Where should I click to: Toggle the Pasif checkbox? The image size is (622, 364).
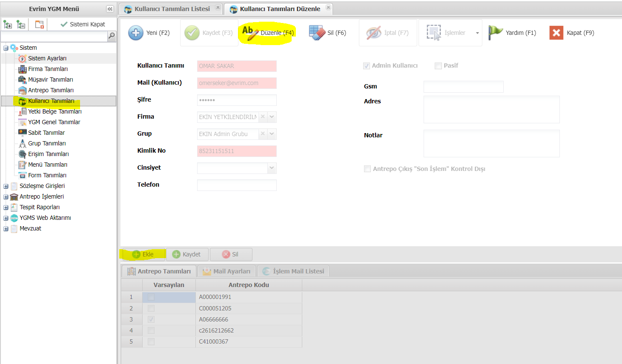(438, 65)
